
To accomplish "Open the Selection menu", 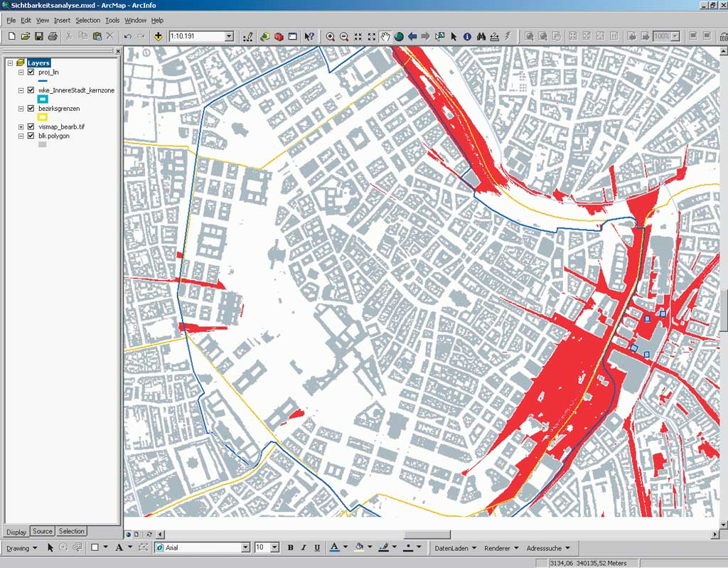I will point(87,21).
